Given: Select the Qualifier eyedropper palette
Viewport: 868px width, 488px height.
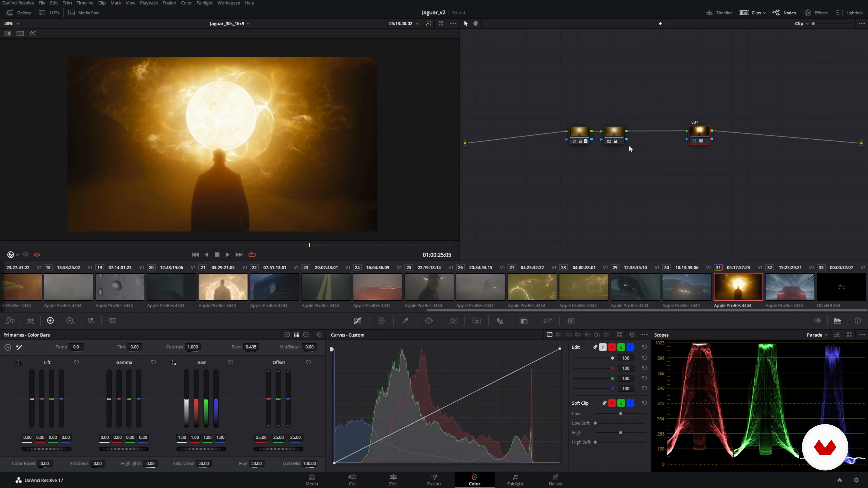Looking at the screenshot, I should tap(405, 321).
